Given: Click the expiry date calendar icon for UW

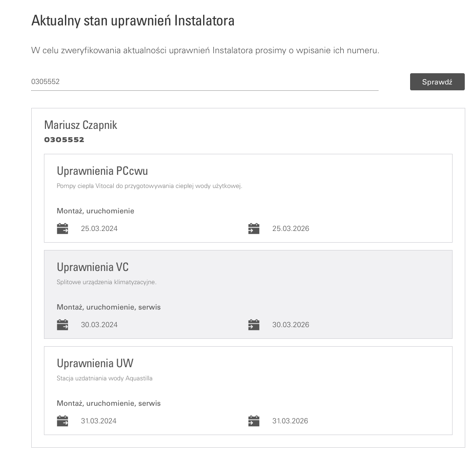Looking at the screenshot, I should pos(254,421).
